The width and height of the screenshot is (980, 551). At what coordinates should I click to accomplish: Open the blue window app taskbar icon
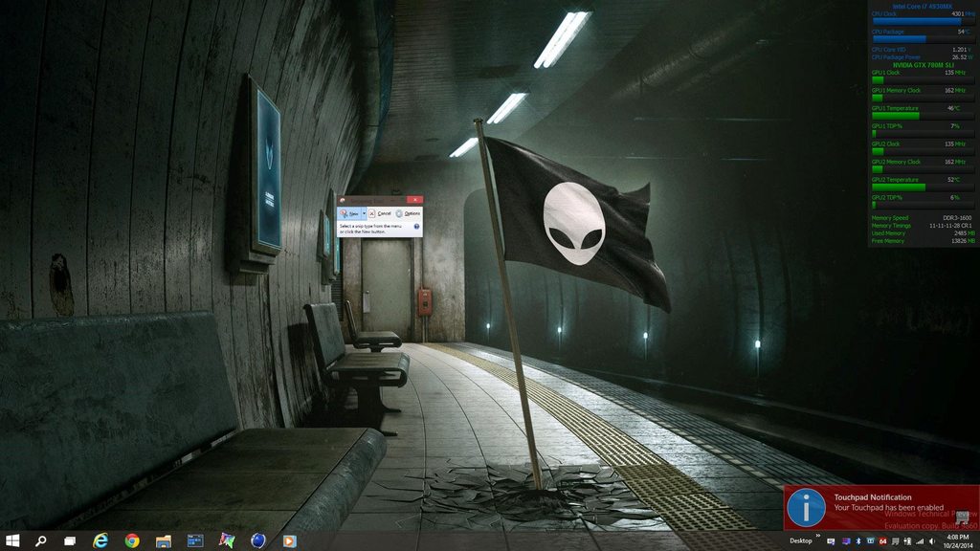coord(195,540)
